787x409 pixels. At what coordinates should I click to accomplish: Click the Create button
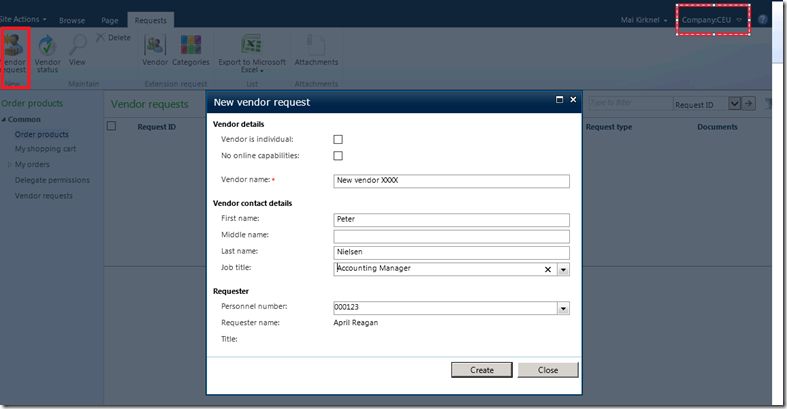point(482,370)
